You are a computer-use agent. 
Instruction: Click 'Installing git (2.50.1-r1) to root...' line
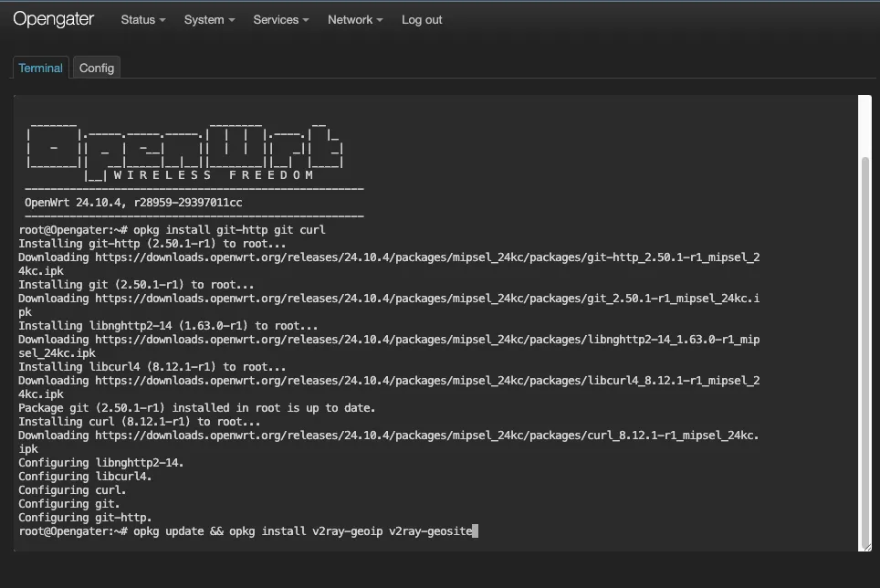(136, 285)
